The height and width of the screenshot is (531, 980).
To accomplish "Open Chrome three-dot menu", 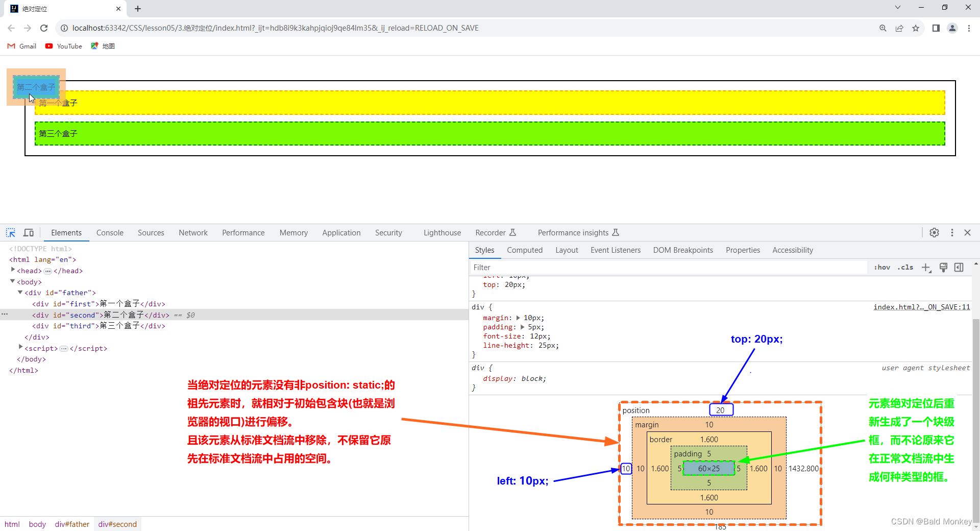I will [969, 28].
